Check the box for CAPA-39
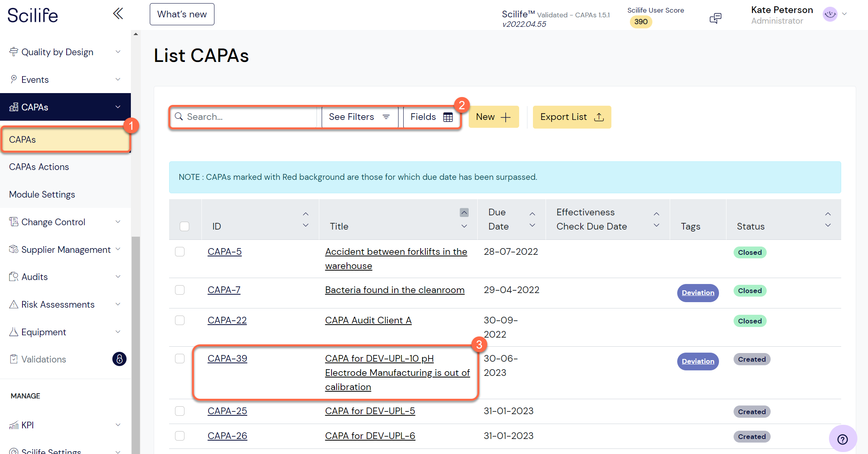The image size is (868, 454). [180, 359]
